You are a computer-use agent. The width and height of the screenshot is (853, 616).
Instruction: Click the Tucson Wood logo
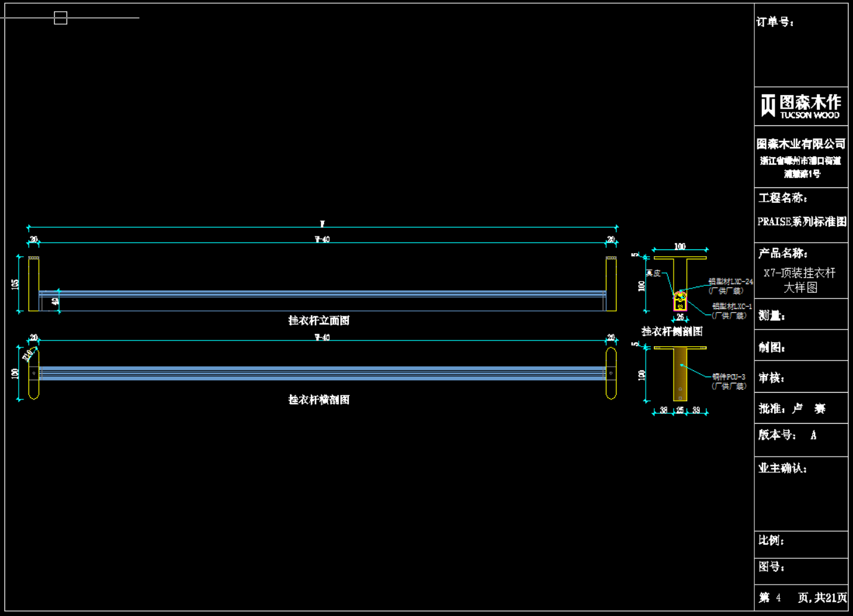click(801, 106)
